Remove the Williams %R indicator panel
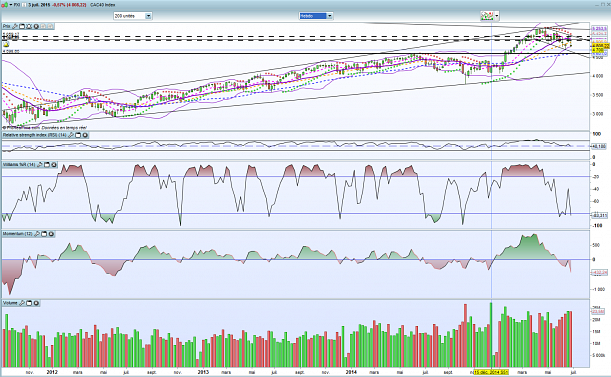The image size is (611, 377). click(x=54, y=165)
